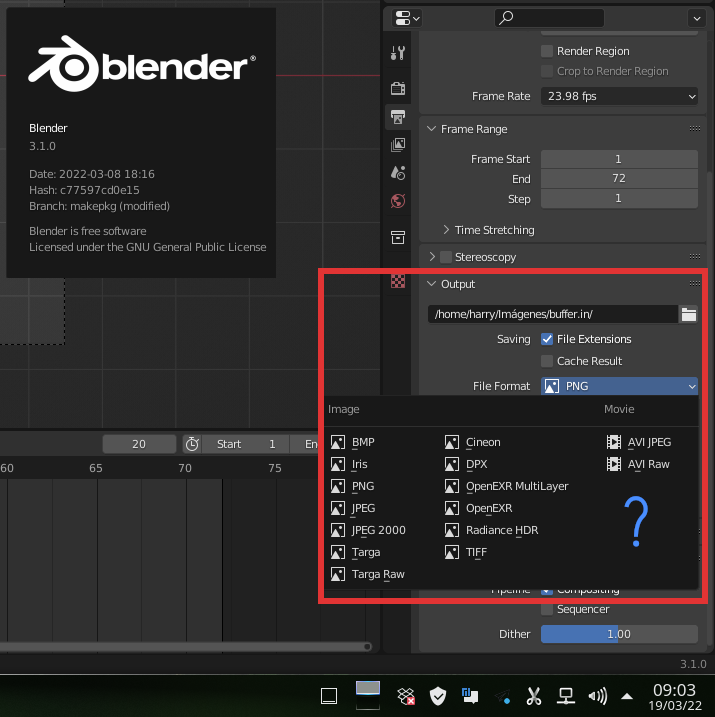
Task: Click the Output panel drag grip
Action: coord(694,284)
